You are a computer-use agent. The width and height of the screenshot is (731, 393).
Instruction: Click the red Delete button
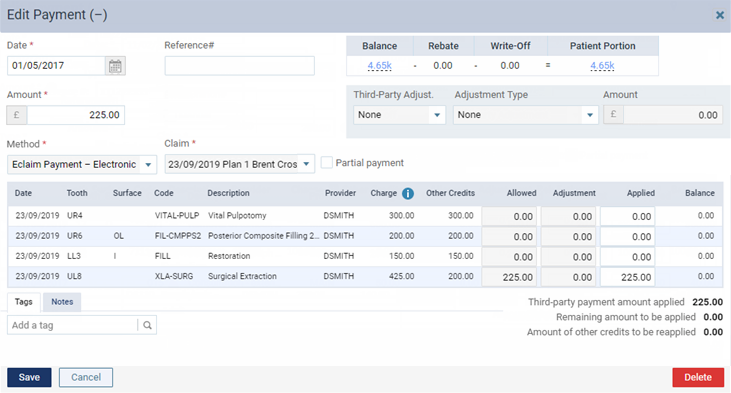[x=698, y=377]
